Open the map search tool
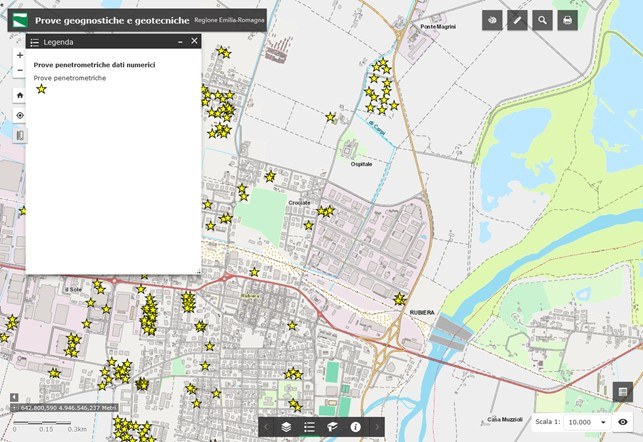The width and height of the screenshot is (643, 442). point(542,20)
